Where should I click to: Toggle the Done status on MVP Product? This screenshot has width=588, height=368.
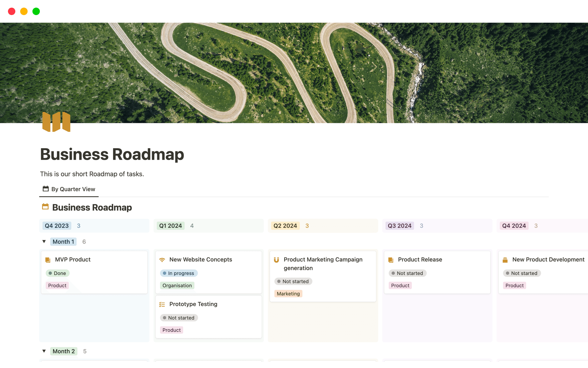[58, 273]
